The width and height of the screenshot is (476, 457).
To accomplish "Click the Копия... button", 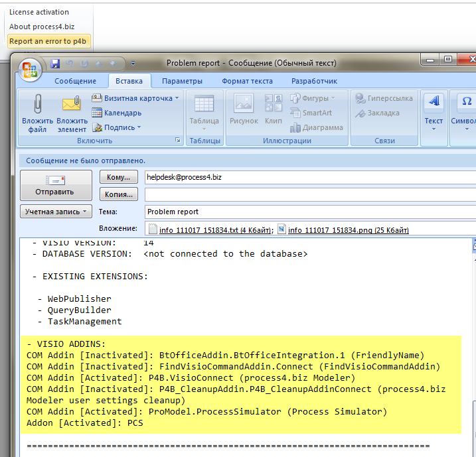I will (x=119, y=194).
